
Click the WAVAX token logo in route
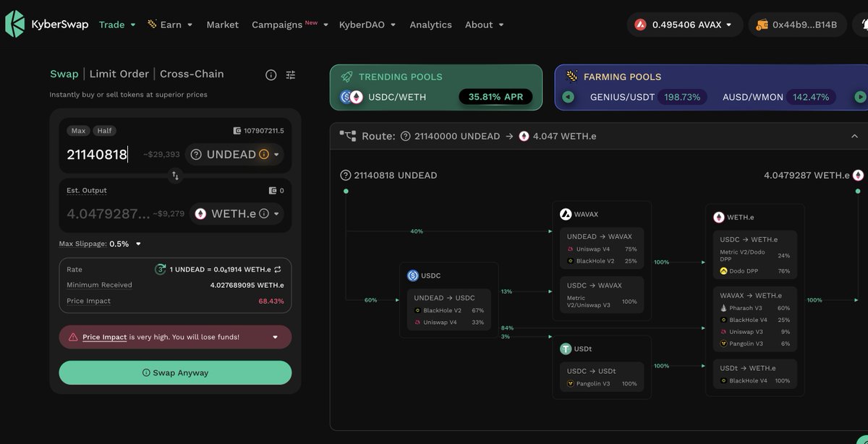(x=566, y=214)
